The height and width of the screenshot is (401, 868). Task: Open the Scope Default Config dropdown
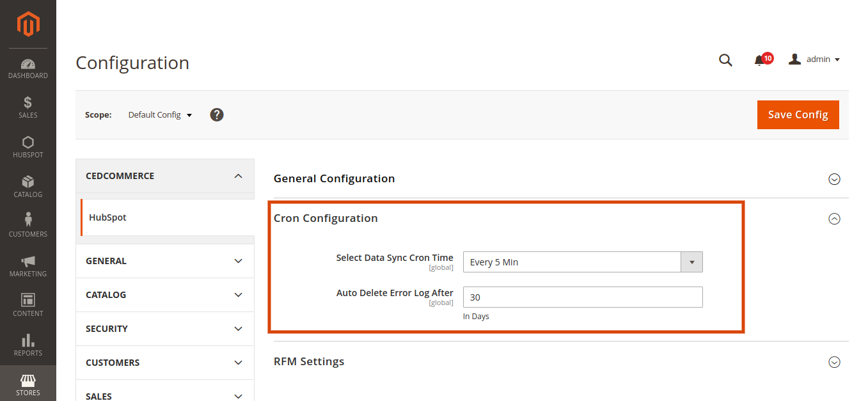[160, 115]
